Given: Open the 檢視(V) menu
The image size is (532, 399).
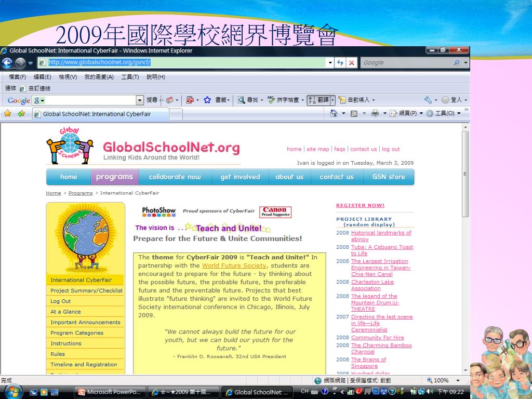Looking at the screenshot, I should tap(68, 77).
